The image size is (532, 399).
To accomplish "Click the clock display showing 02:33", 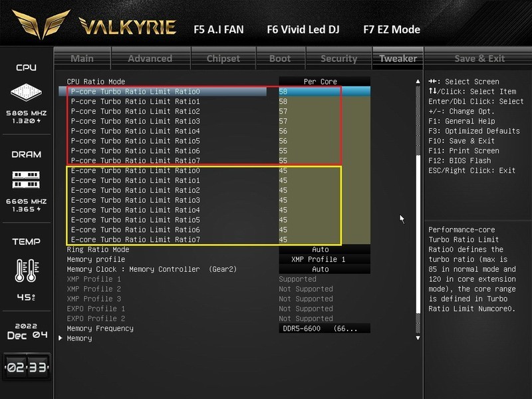I will click(x=26, y=366).
